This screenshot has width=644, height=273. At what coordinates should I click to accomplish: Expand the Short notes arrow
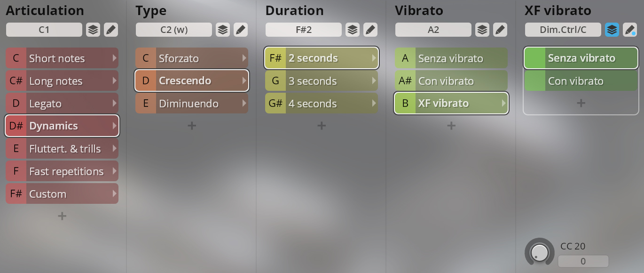(114, 58)
